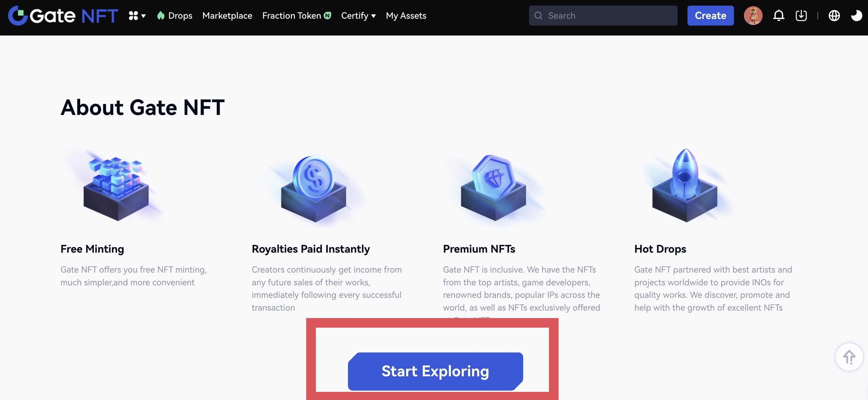This screenshot has height=400, width=868.
Task: Expand the Certify dropdown
Action: click(x=358, y=16)
